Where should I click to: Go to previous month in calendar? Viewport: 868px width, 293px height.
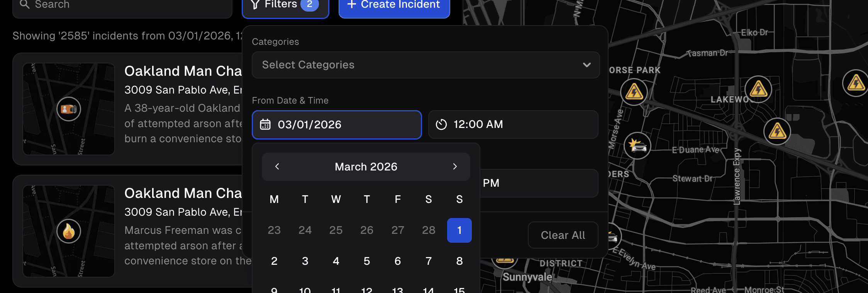pyautogui.click(x=277, y=167)
